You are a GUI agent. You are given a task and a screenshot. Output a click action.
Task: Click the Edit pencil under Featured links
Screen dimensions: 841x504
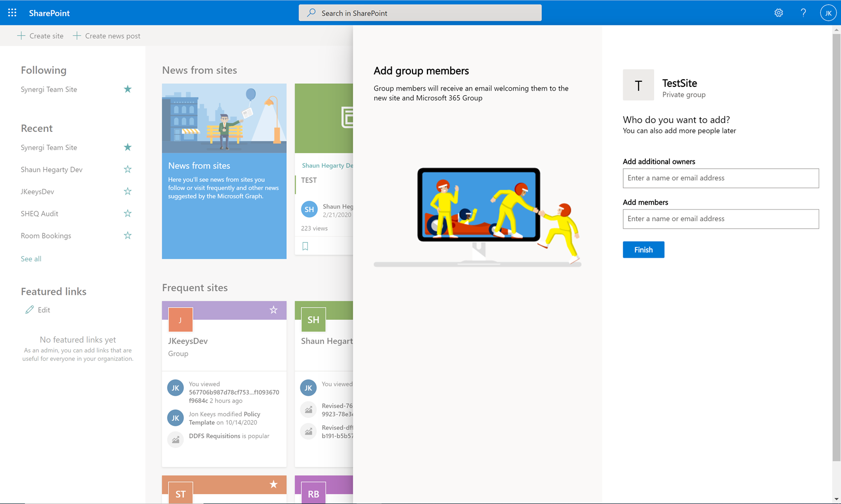(x=29, y=309)
